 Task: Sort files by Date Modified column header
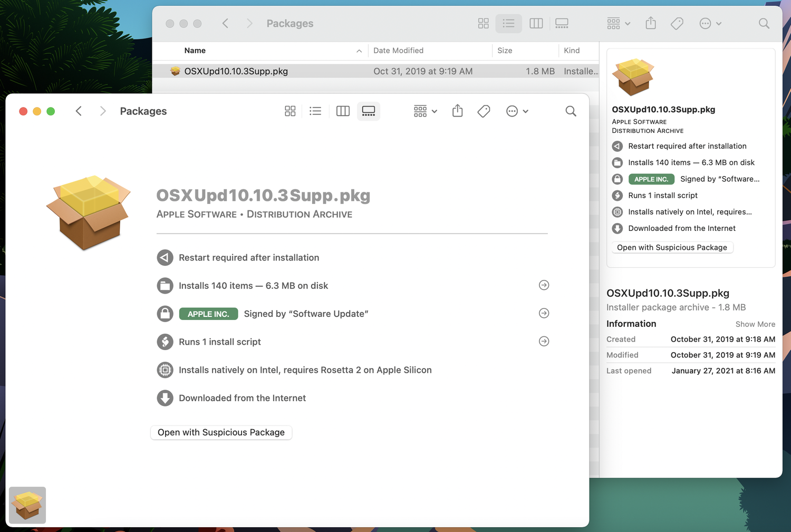click(x=398, y=51)
